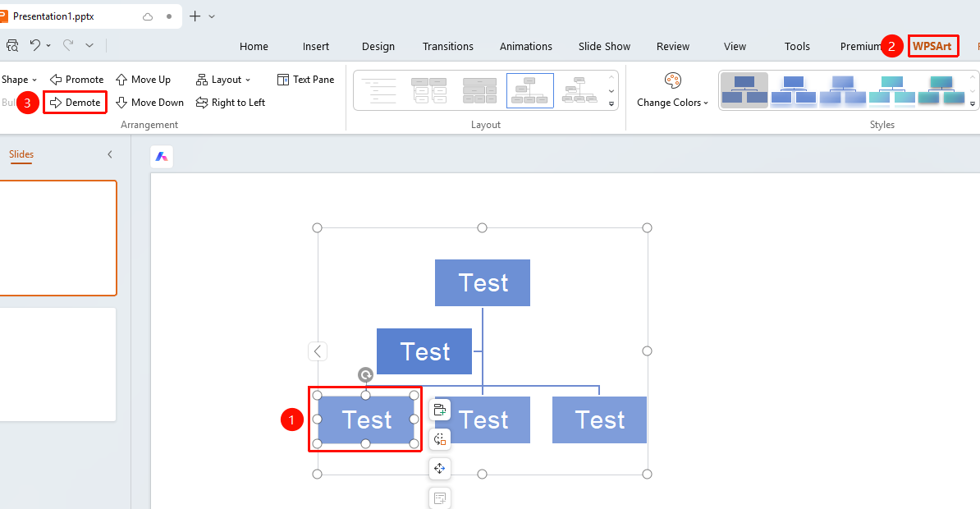The width and height of the screenshot is (980, 509).
Task: Open the Animations tab
Action: [525, 46]
